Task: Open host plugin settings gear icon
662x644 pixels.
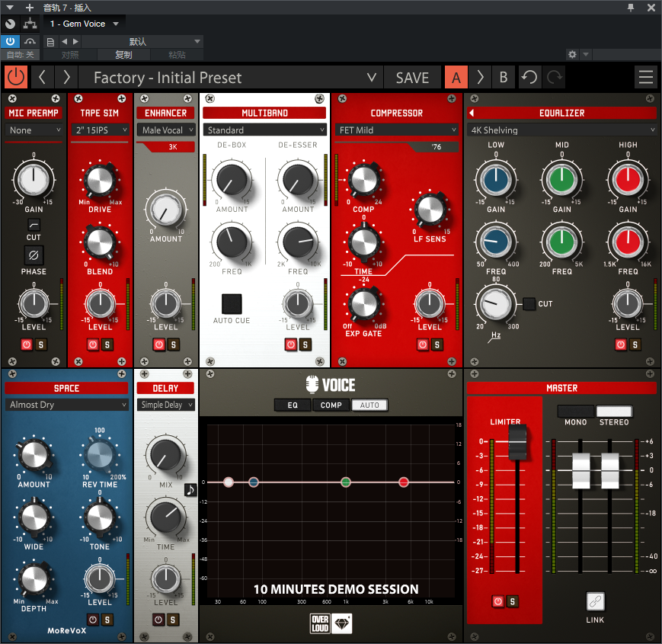Action: point(572,54)
